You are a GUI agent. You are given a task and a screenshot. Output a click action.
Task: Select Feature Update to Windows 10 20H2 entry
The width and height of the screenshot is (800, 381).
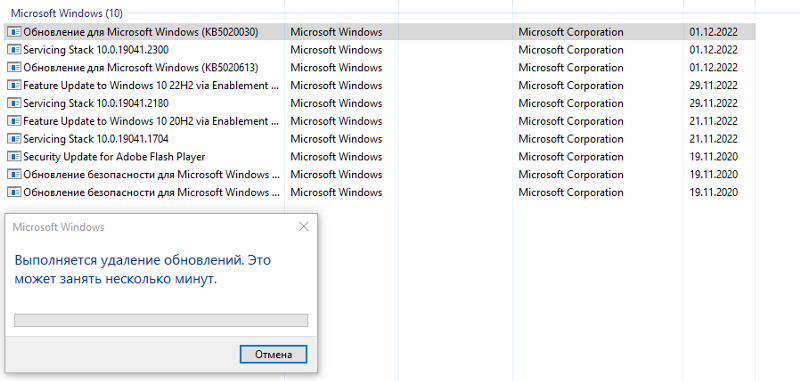[152, 121]
